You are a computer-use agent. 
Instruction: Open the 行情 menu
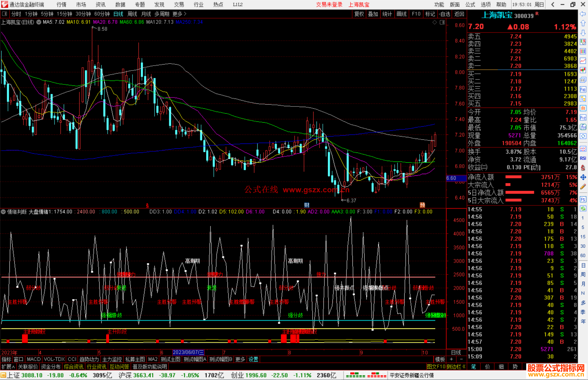coord(62,4)
